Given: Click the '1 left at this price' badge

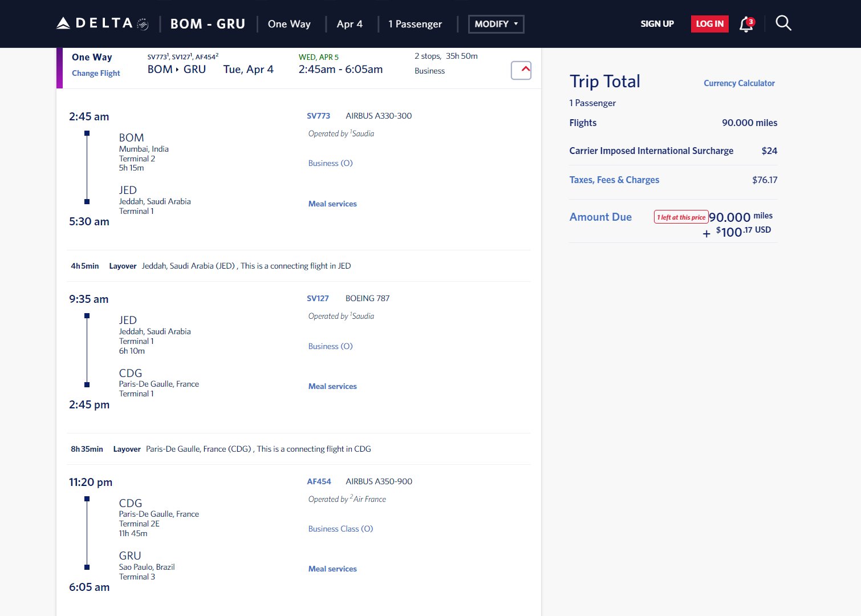Looking at the screenshot, I should tap(681, 217).
